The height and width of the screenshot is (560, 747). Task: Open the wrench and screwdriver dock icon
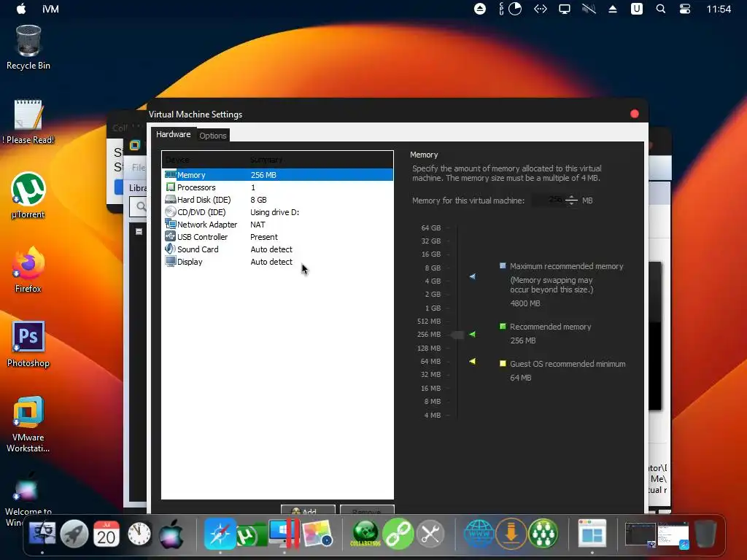(430, 534)
